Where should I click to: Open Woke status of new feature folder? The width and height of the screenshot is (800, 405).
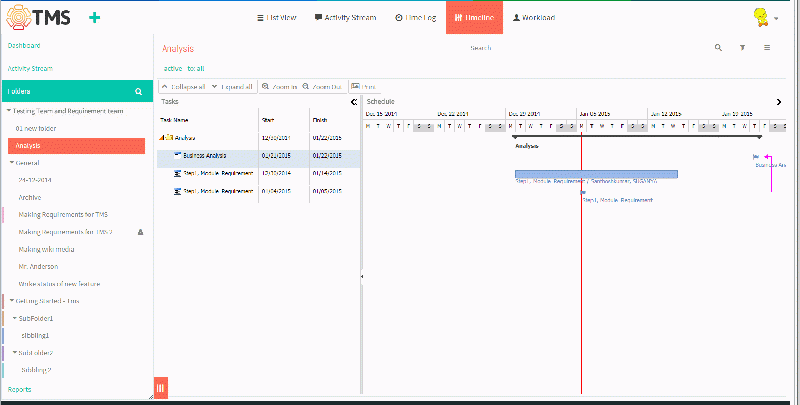[x=59, y=284]
